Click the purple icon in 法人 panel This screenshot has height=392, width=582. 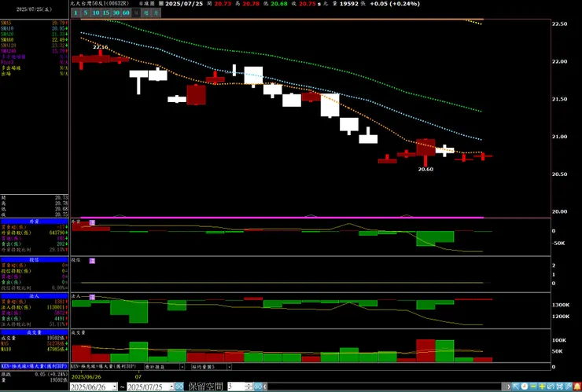[92, 297]
